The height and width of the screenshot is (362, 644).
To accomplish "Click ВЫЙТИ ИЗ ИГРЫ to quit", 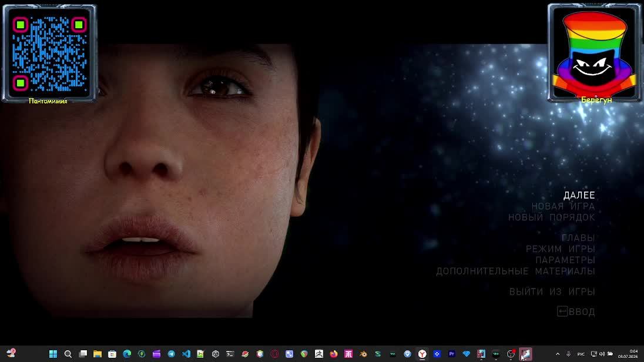I will pyautogui.click(x=552, y=291).
